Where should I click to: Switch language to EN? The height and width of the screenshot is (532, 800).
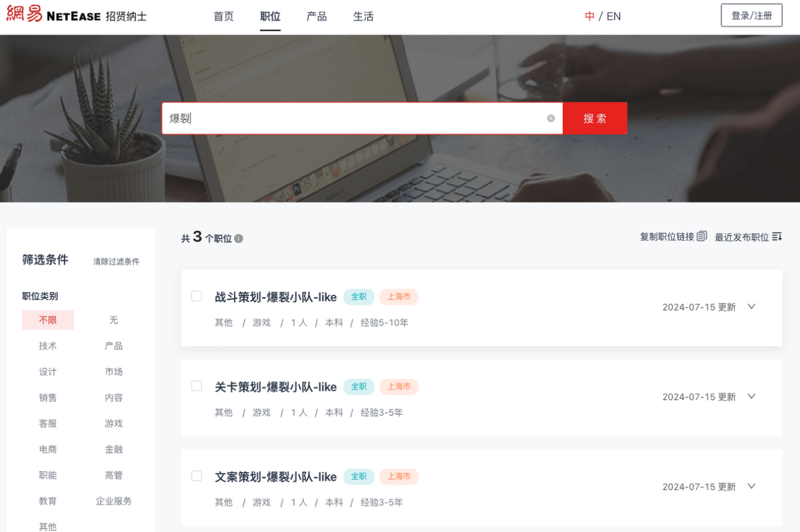coord(613,17)
